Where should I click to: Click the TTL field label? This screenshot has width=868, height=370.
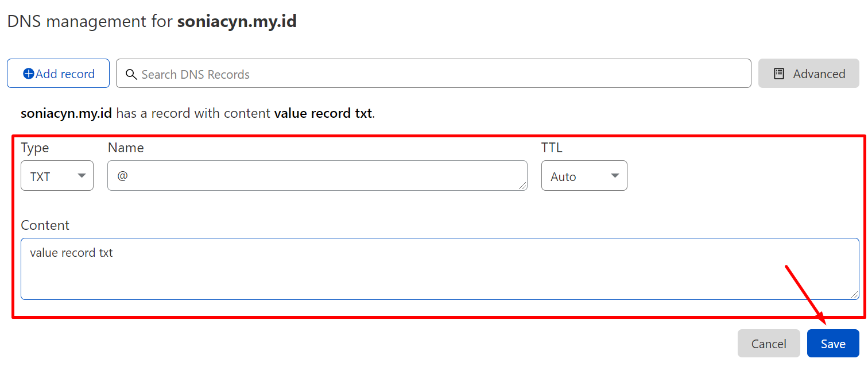click(552, 148)
